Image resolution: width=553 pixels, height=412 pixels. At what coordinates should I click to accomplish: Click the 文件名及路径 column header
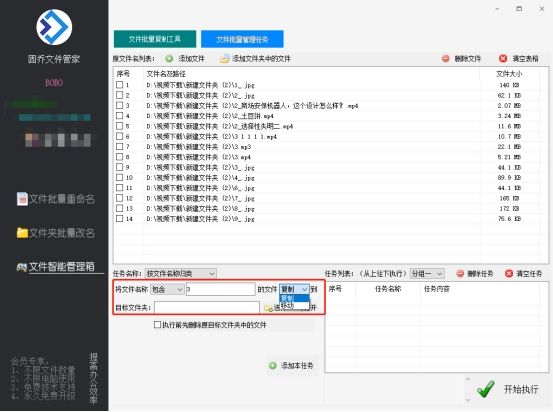[166, 74]
